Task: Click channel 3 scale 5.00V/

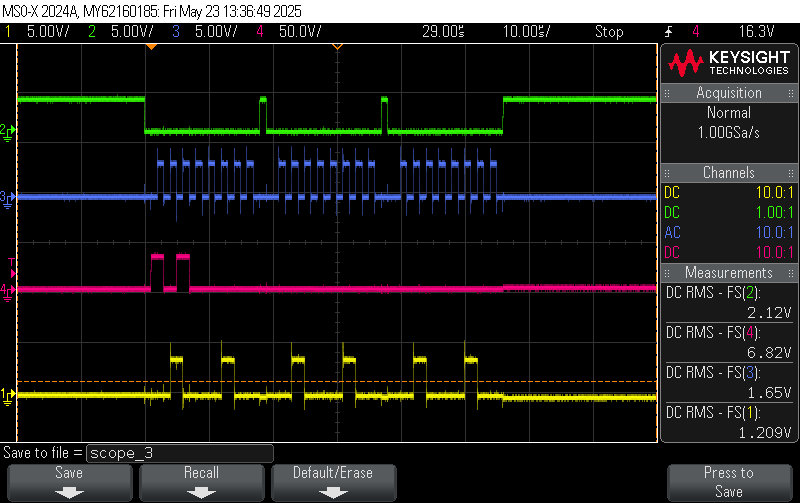Action: point(216,32)
